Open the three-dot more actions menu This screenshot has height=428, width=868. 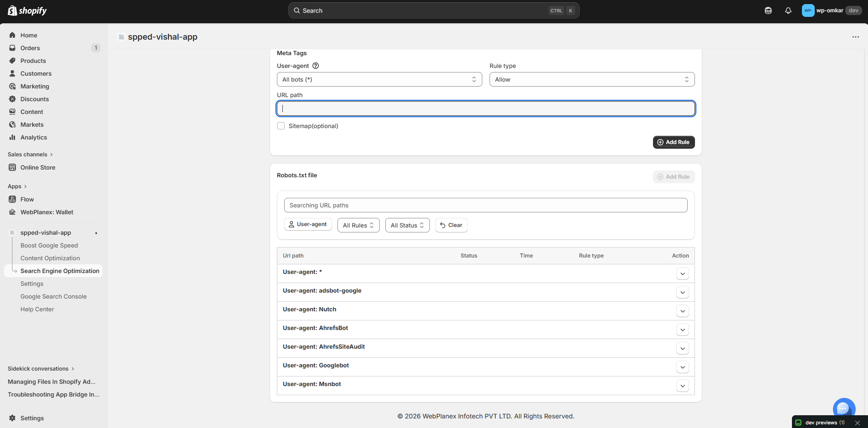coord(855,37)
